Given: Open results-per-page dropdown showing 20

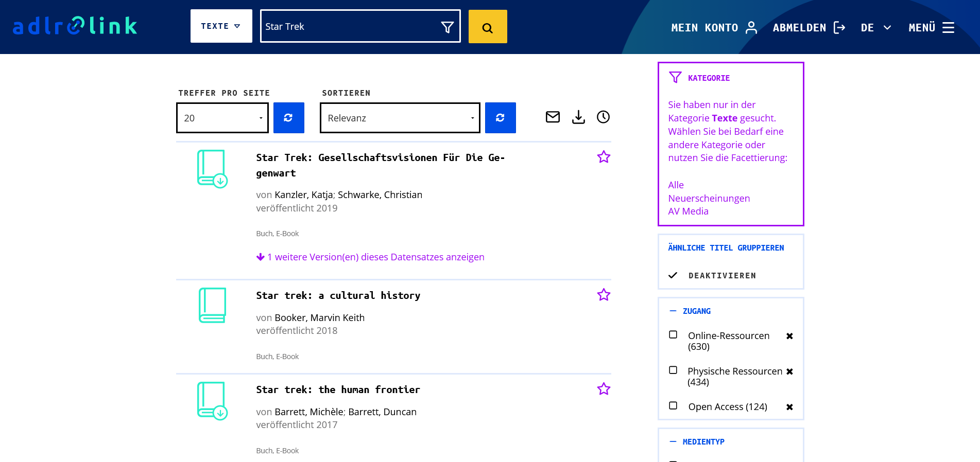Looking at the screenshot, I should tap(222, 118).
